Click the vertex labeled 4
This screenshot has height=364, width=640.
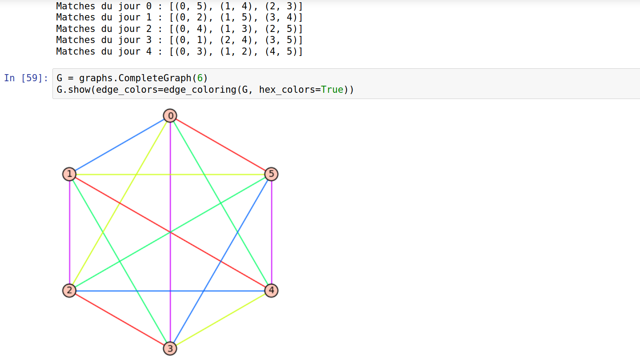click(x=271, y=291)
